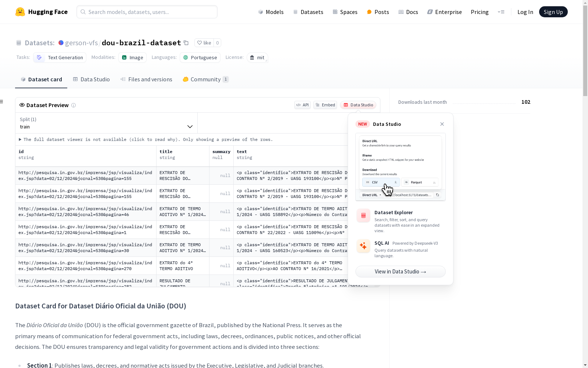
Task: Focus the search models, datasets, users field
Action: tap(147, 12)
